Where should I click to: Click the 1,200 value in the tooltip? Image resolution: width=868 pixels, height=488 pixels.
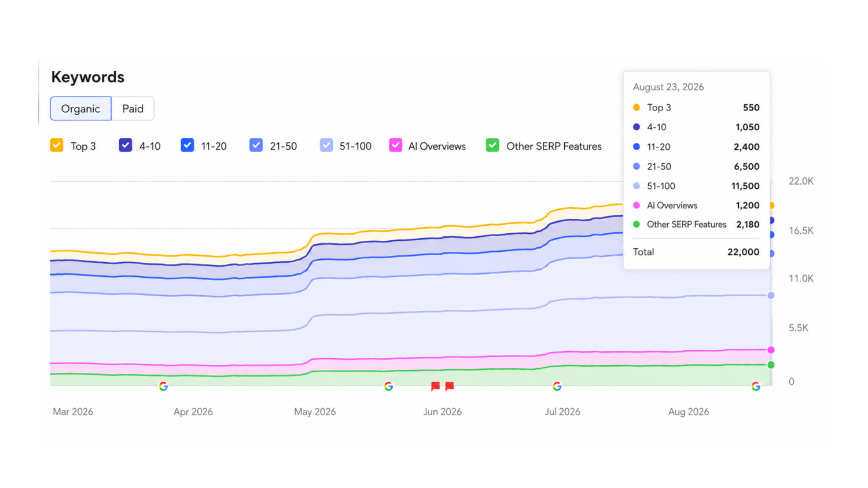(x=748, y=206)
